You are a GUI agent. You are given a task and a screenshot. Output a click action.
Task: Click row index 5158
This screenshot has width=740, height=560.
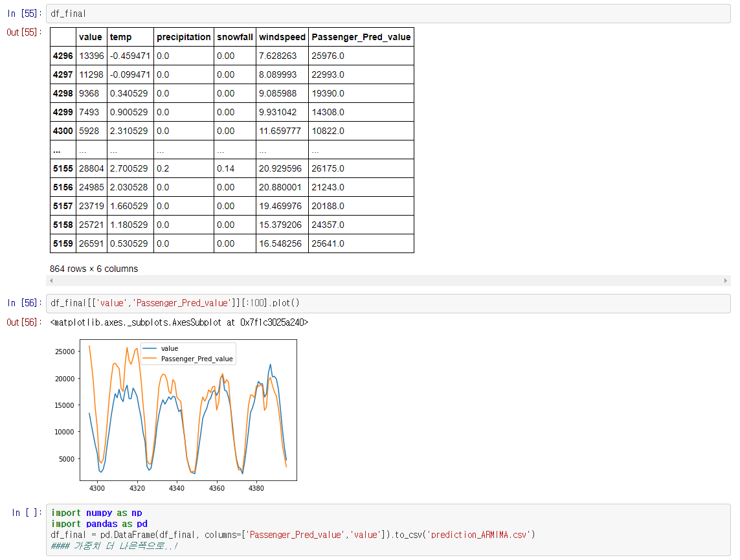[x=63, y=225]
